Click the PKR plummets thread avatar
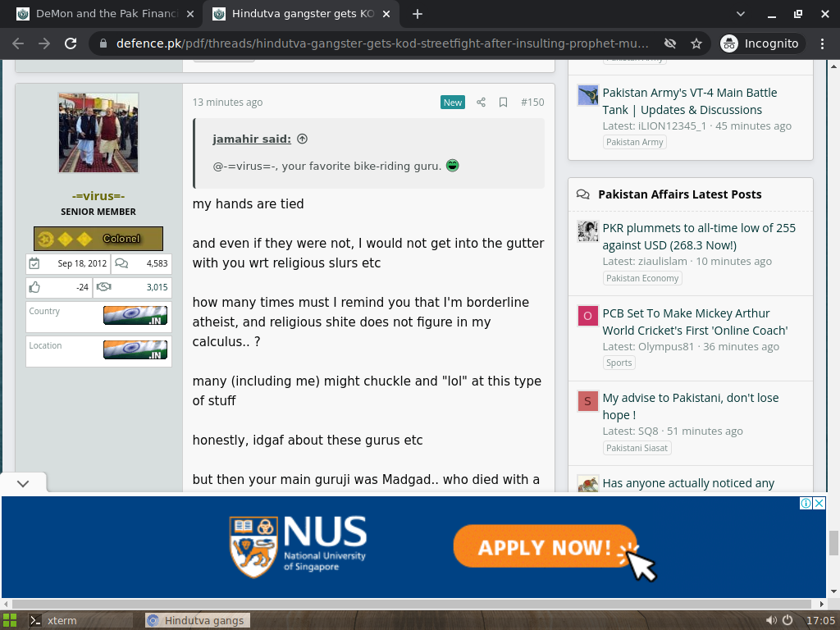840x630 pixels. [x=587, y=231]
